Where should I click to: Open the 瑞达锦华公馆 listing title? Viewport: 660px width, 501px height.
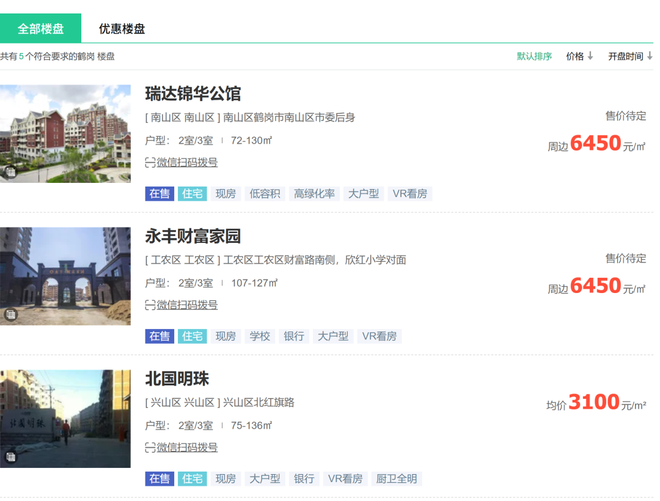pos(193,94)
